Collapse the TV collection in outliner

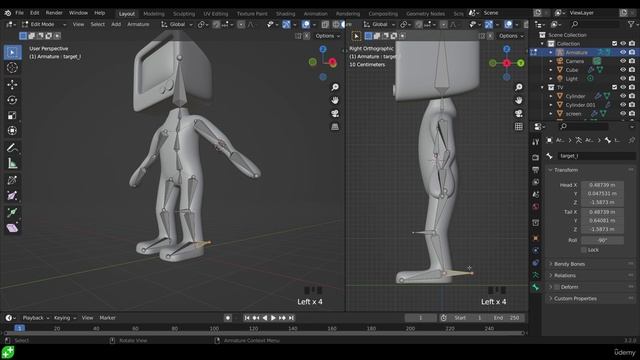[x=542, y=87]
